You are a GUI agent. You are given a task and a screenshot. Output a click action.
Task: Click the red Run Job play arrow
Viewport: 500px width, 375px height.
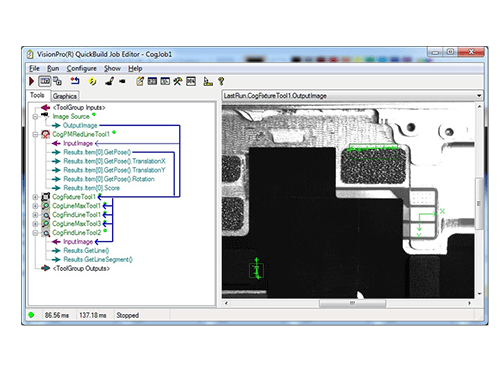[31, 81]
